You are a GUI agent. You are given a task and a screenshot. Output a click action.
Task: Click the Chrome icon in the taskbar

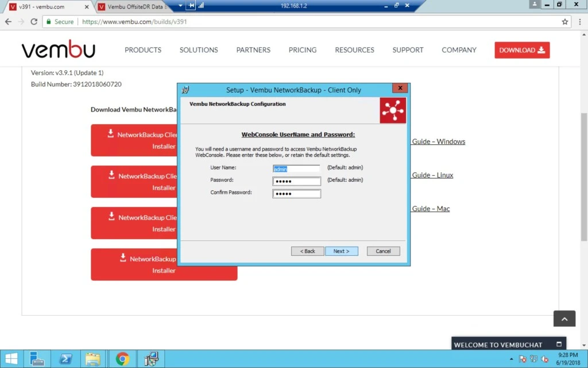tap(122, 359)
